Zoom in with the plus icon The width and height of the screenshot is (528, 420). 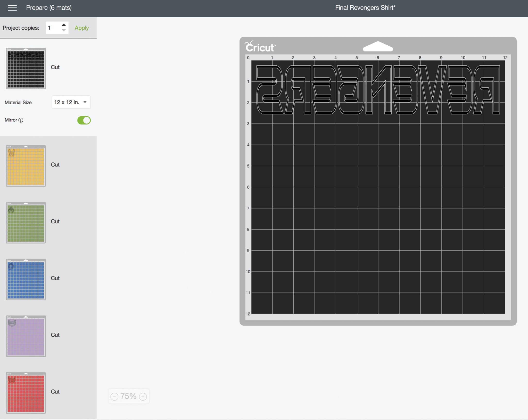(143, 396)
